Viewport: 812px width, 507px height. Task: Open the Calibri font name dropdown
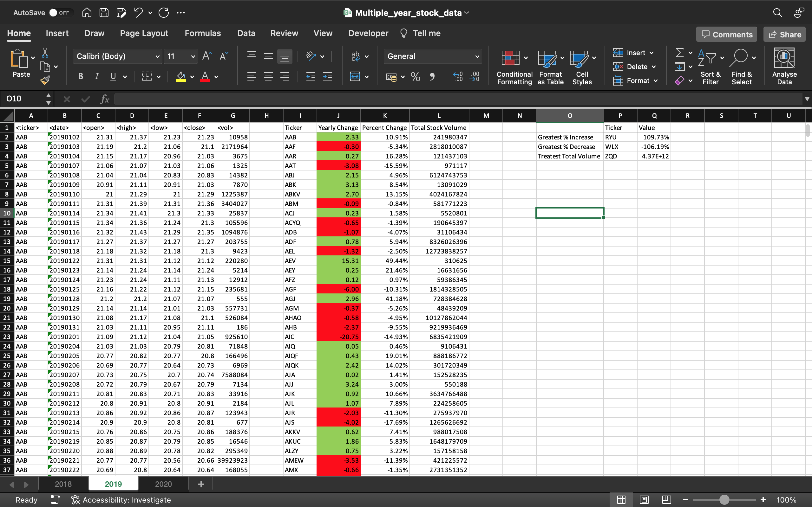click(x=157, y=56)
